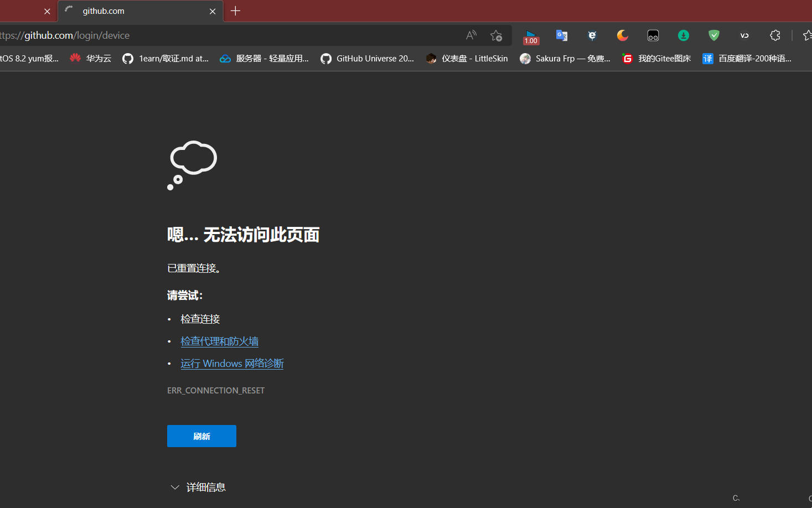Open the GitHub Universe 20... bookmark
The image size is (812, 508).
coord(367,59)
